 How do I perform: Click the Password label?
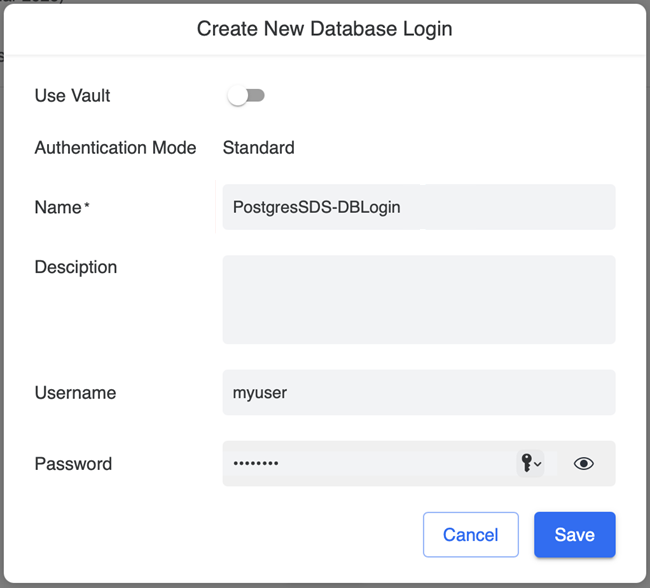[73, 464]
